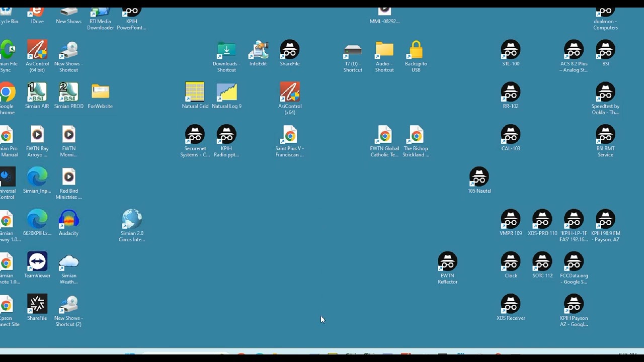Launch Natural Grid

(195, 96)
